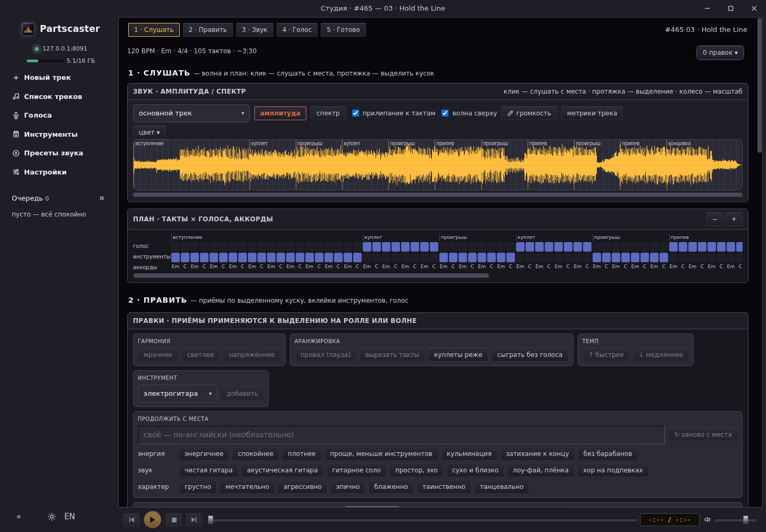Apply куплеты реже arrangement edit

(x=458, y=355)
